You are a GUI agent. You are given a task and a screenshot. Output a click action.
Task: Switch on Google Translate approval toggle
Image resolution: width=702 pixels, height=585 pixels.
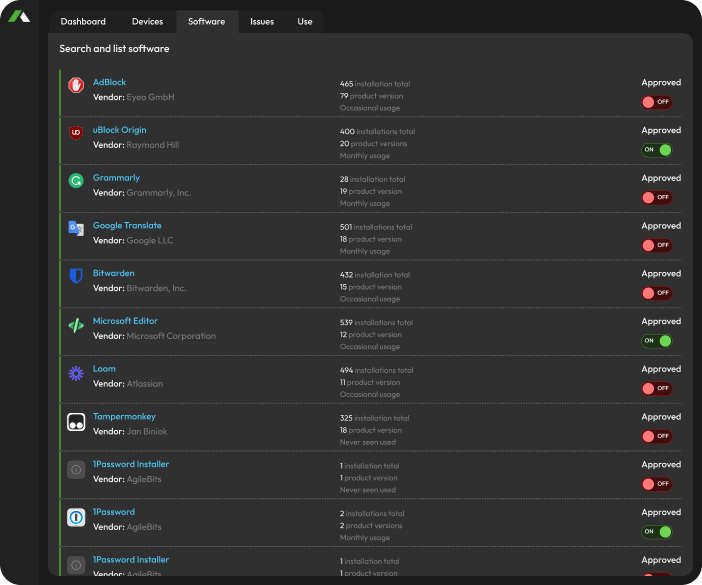657,245
